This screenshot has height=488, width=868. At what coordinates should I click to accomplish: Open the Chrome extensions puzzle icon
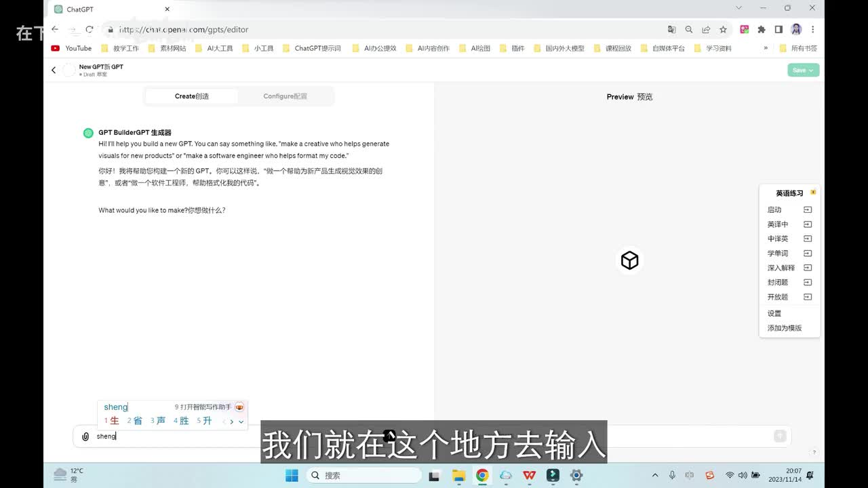(762, 29)
